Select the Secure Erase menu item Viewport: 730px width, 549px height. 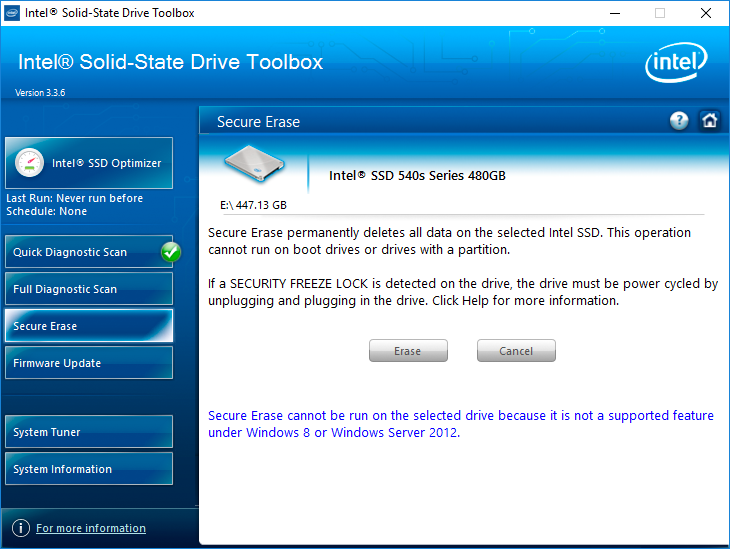[89, 326]
